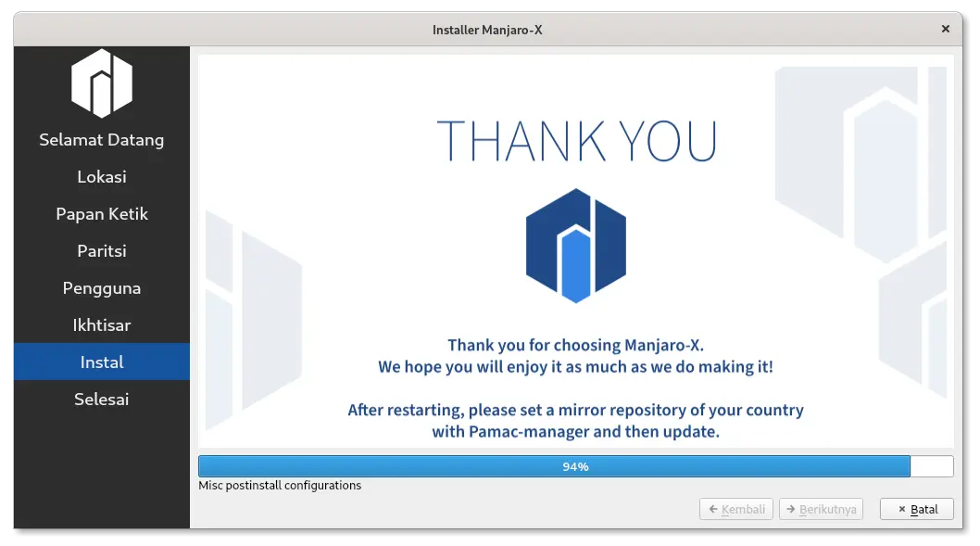The width and height of the screenshot is (980, 546).
Task: Select Papan Ketik step in sidebar
Action: click(x=102, y=214)
